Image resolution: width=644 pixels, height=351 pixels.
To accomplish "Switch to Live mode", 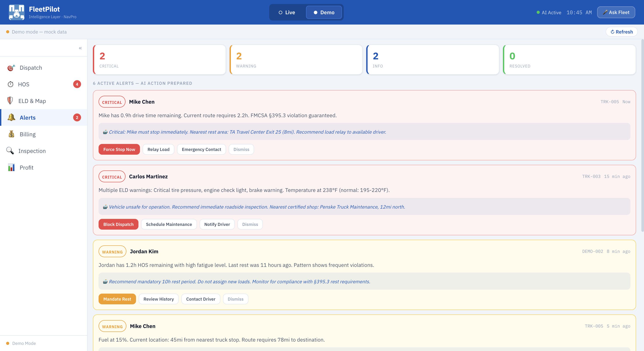I will (287, 12).
